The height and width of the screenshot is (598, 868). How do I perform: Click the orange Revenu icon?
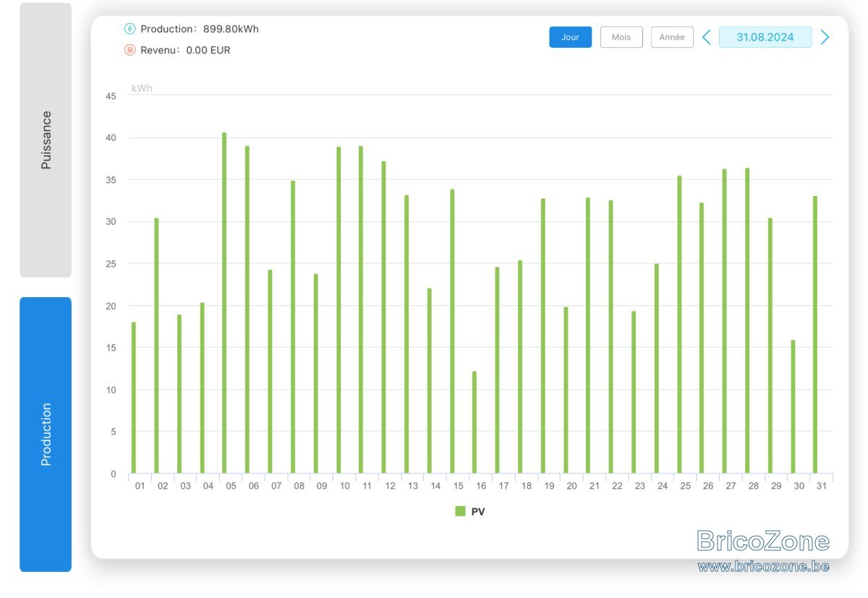click(129, 50)
